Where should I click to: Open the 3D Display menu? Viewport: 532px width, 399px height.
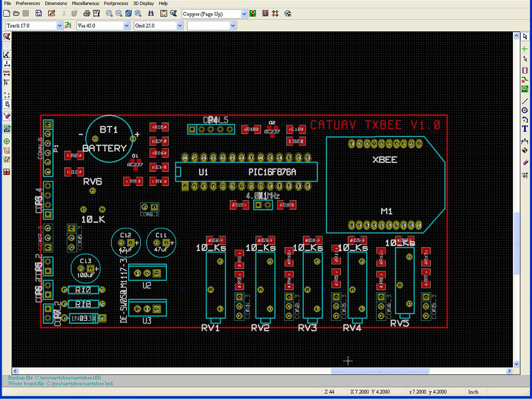(144, 3)
